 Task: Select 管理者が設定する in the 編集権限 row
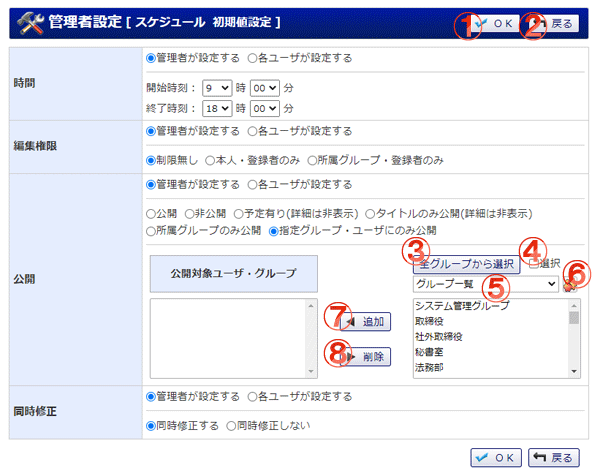[151, 131]
